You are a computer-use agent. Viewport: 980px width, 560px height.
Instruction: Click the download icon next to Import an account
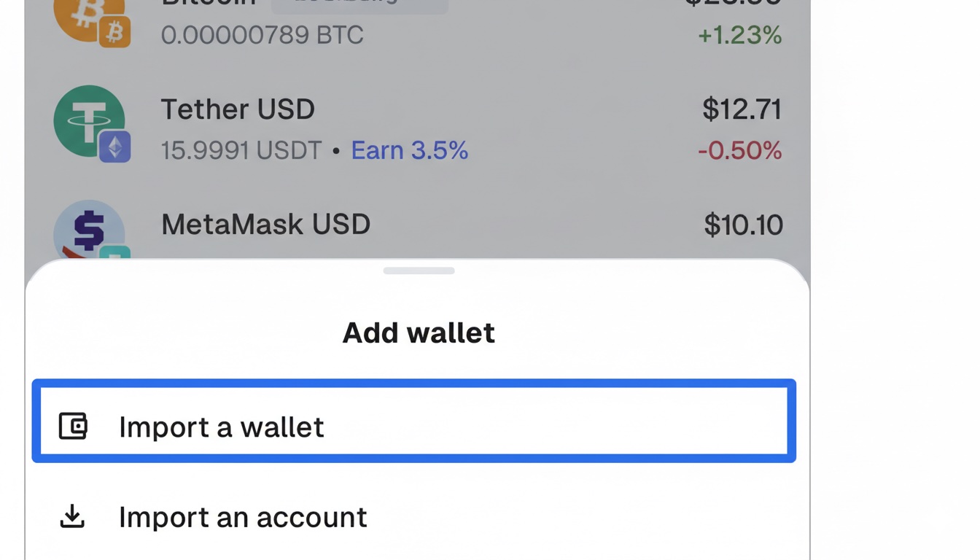[71, 516]
